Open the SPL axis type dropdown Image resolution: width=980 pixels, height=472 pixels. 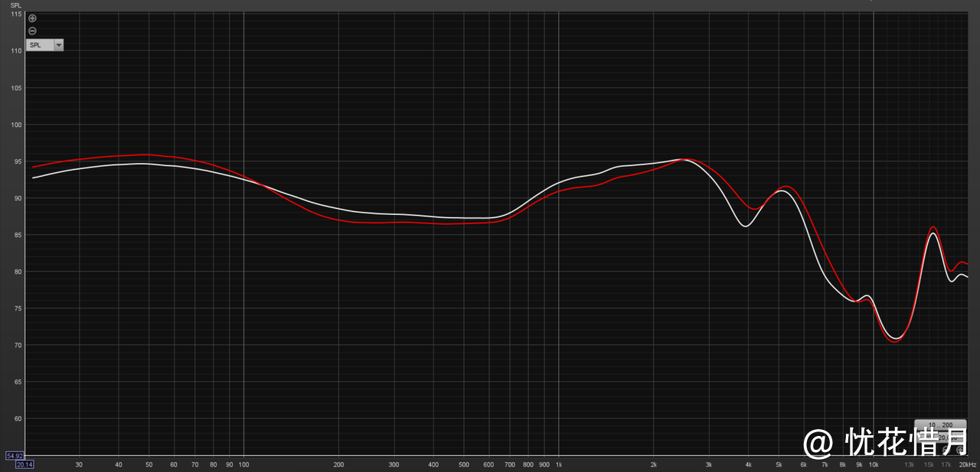[x=58, y=45]
